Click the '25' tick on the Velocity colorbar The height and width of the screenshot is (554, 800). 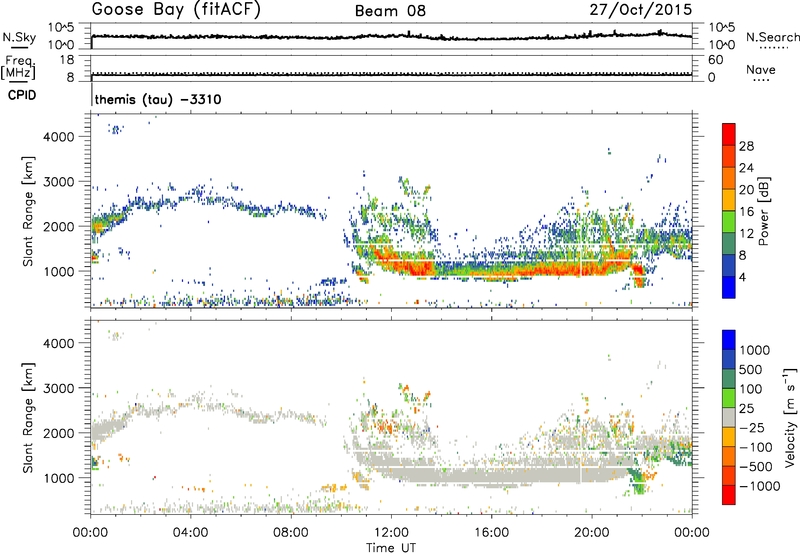coord(746,408)
